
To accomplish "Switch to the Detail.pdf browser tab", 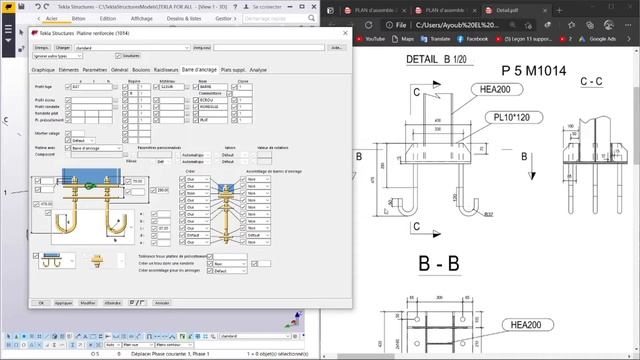I will click(x=516, y=10).
